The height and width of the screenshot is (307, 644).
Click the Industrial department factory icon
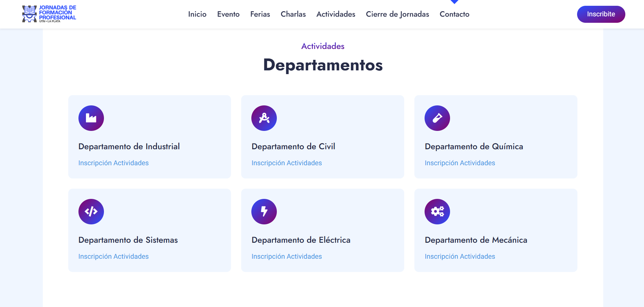91,118
